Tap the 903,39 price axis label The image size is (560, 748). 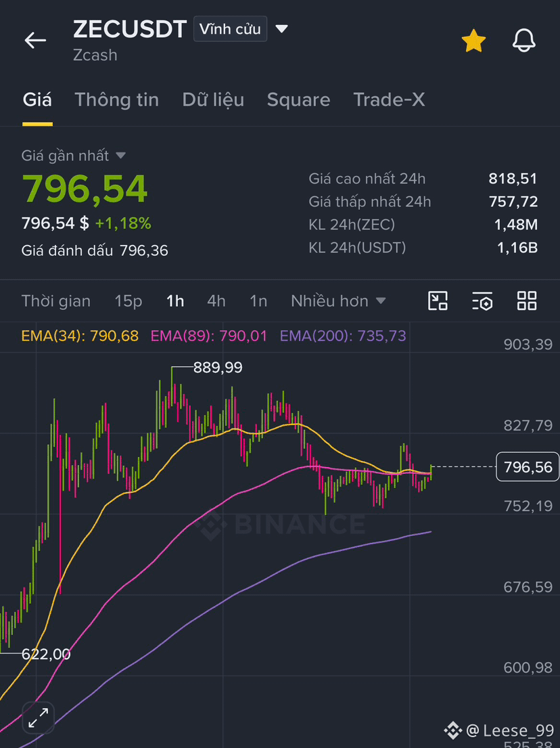[528, 344]
